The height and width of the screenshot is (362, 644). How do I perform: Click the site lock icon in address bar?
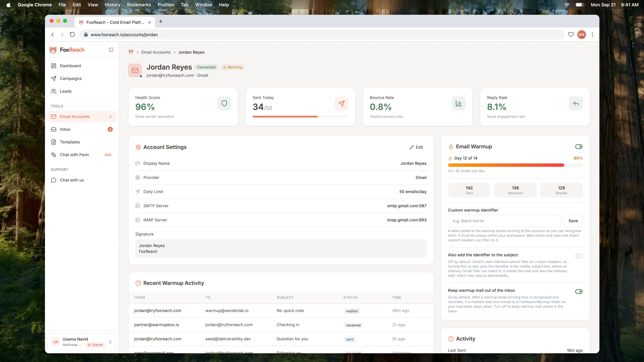[86, 34]
